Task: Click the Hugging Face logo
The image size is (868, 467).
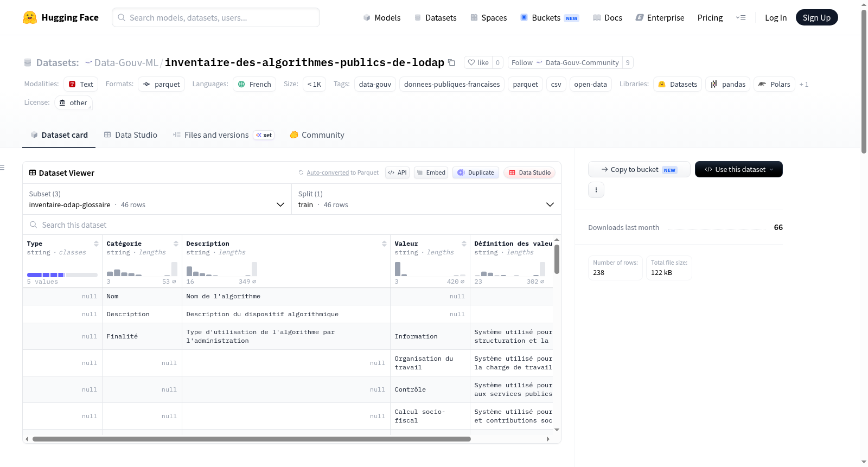Action: coord(60,17)
